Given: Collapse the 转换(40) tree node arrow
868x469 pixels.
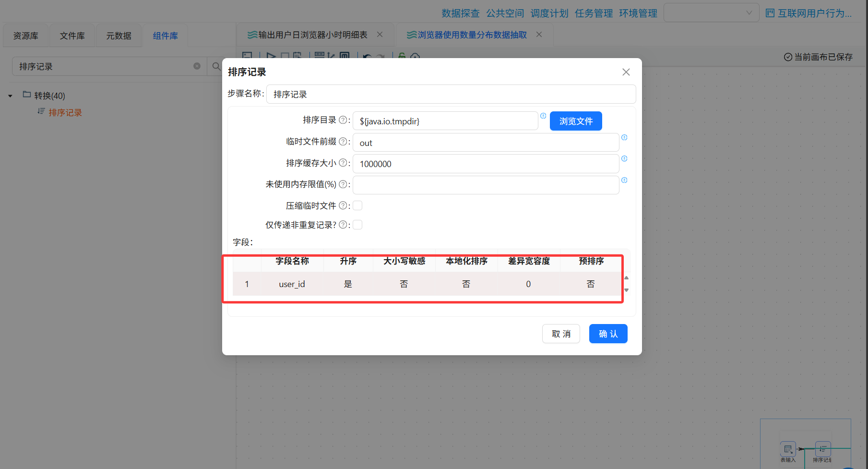Looking at the screenshot, I should 10,96.
